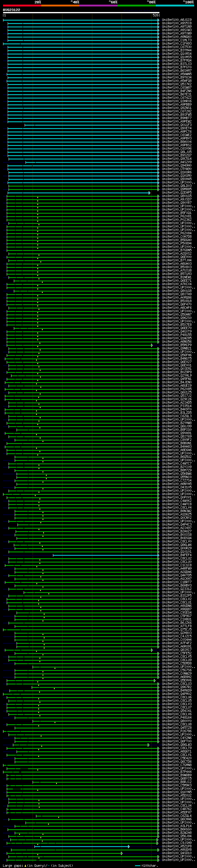
Task: Open hit UniRef100_A8JGI9
Action: (177, 20)
